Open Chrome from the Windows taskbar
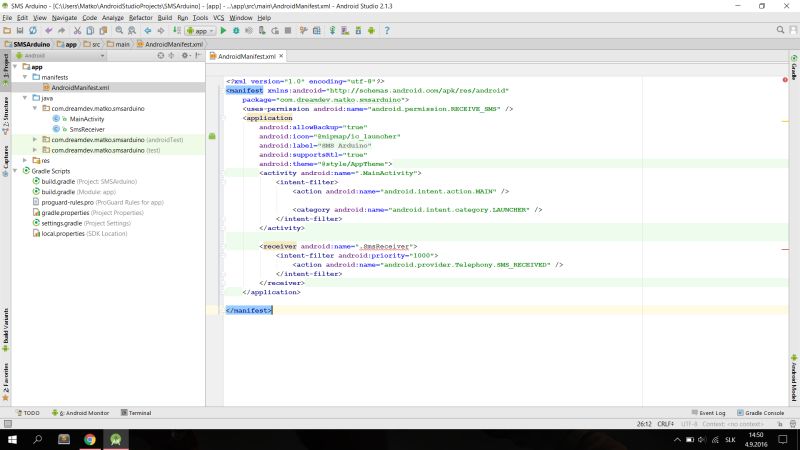The height and width of the screenshot is (450, 800). point(90,439)
